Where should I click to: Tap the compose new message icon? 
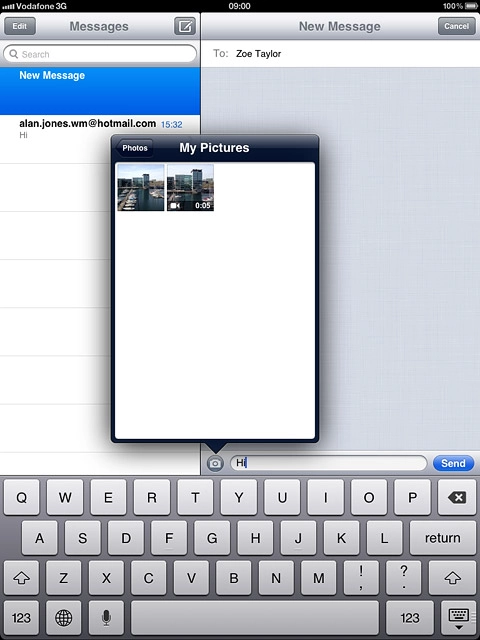pos(185,26)
